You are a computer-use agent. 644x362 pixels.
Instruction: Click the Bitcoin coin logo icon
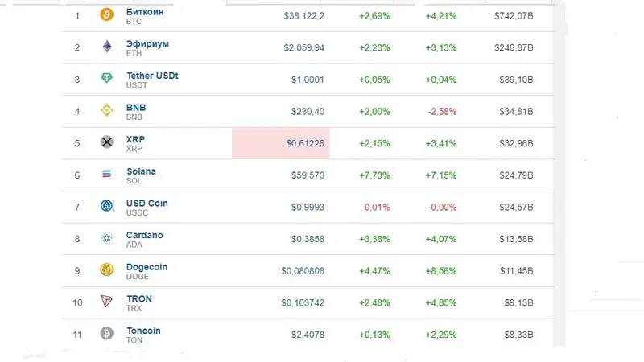(x=106, y=15)
